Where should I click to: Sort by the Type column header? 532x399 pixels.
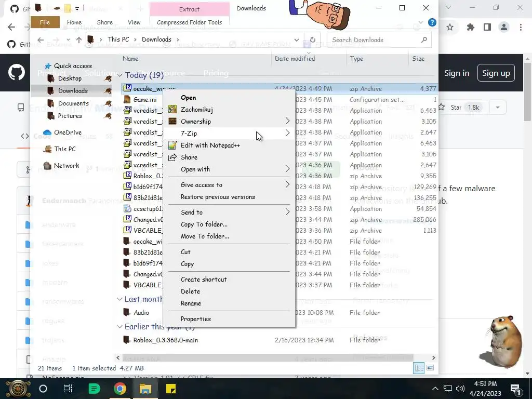[x=356, y=59]
